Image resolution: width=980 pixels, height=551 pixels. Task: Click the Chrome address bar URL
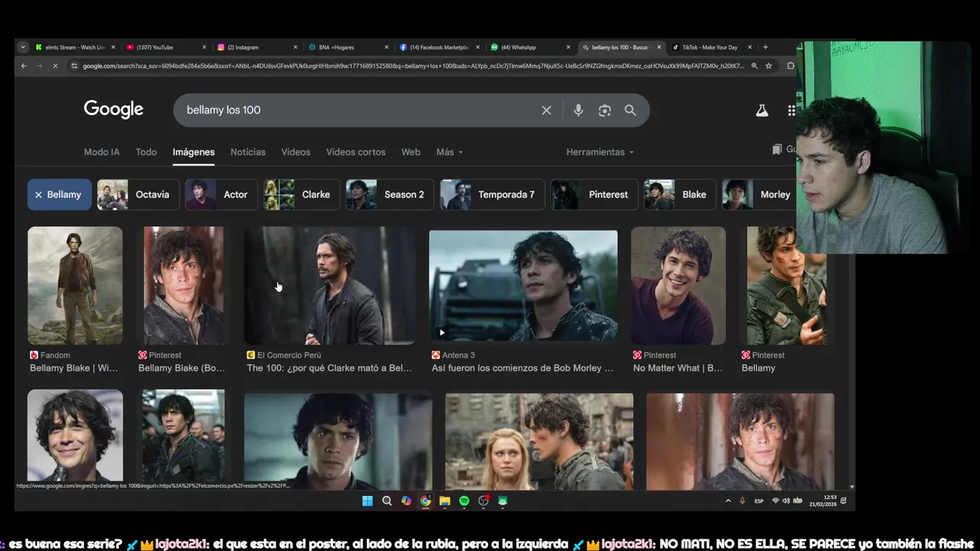(413, 66)
